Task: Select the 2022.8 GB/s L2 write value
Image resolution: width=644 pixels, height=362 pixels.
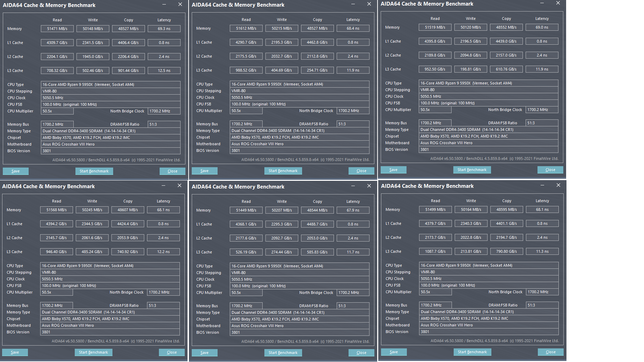Action: 471,237
